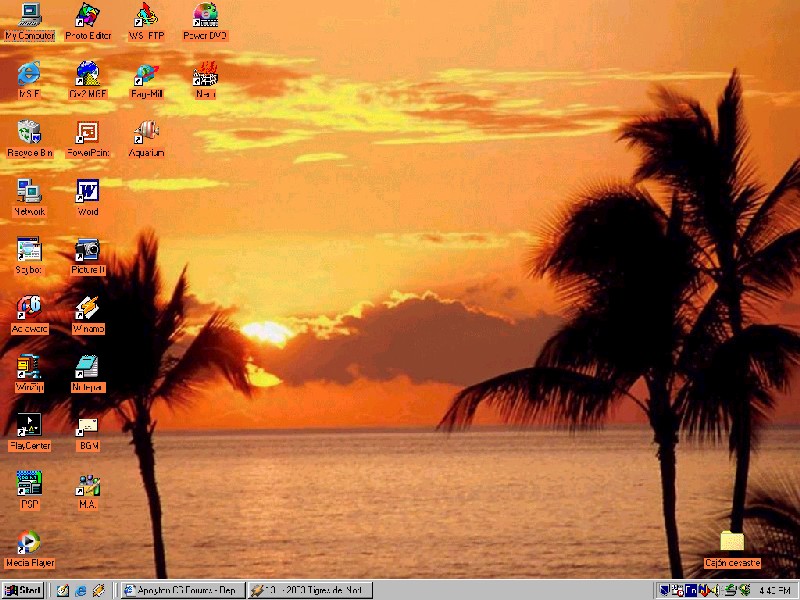The image size is (800, 600).
Task: Click Internet Explorer in Quick Launch bar
Action: click(x=81, y=590)
